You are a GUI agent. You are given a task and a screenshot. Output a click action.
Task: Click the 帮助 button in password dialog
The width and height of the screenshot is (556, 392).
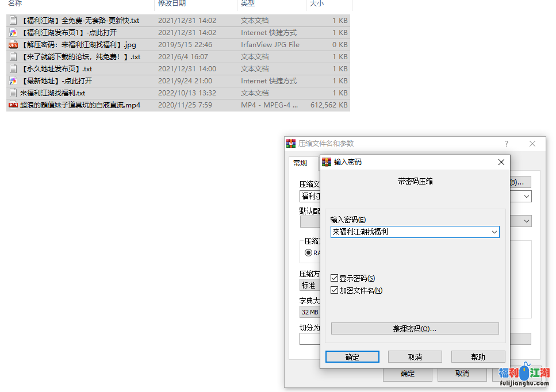tap(478, 356)
